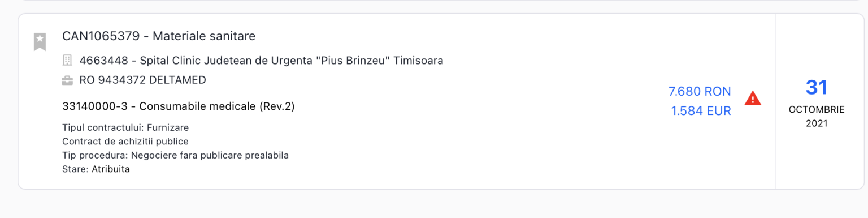Image resolution: width=868 pixels, height=218 pixels.
Task: Click the contract number CAN1065379
Action: pyautogui.click(x=101, y=36)
